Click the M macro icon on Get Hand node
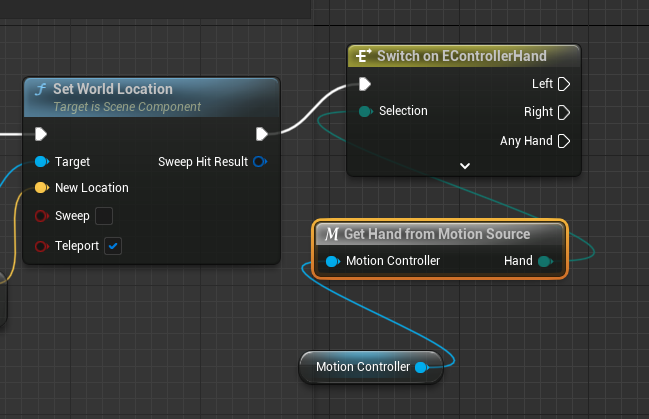The image size is (649, 419). pos(332,234)
